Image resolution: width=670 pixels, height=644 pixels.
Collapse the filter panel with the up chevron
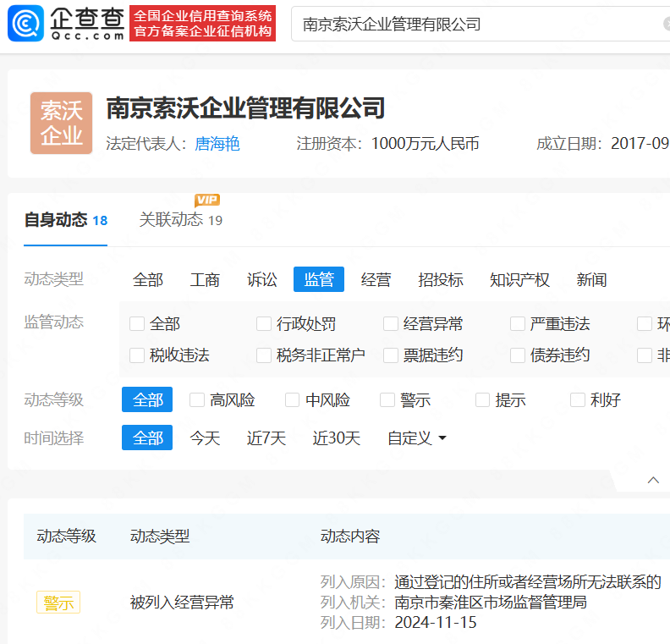pyautogui.click(x=653, y=481)
